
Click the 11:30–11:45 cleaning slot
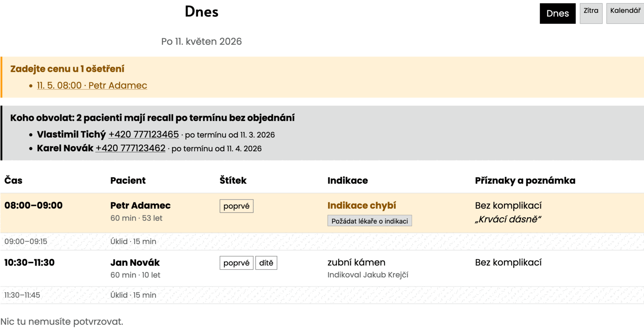tap(22, 295)
